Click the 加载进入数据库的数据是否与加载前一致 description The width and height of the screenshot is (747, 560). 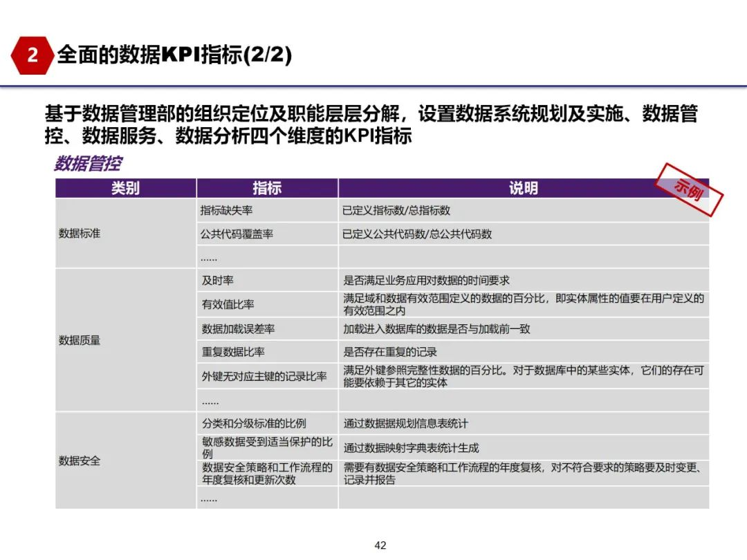(524, 328)
